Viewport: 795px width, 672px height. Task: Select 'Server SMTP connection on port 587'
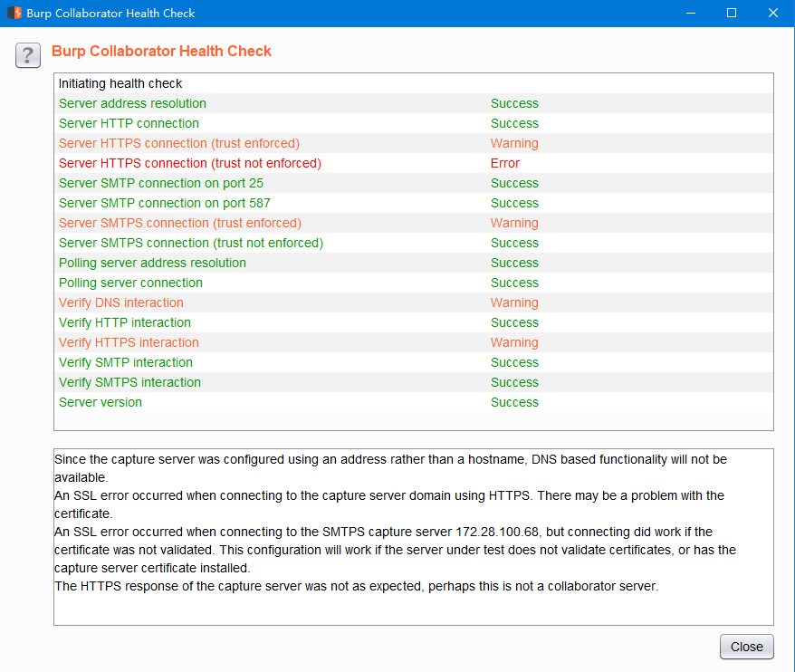(165, 203)
